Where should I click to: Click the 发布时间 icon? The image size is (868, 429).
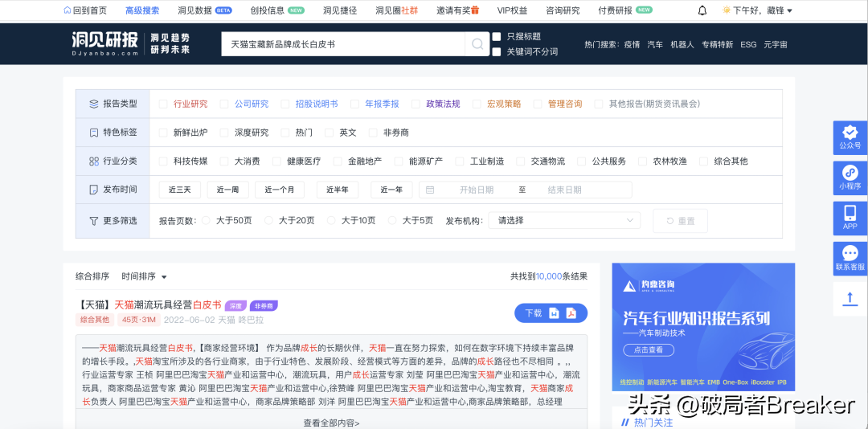93,190
